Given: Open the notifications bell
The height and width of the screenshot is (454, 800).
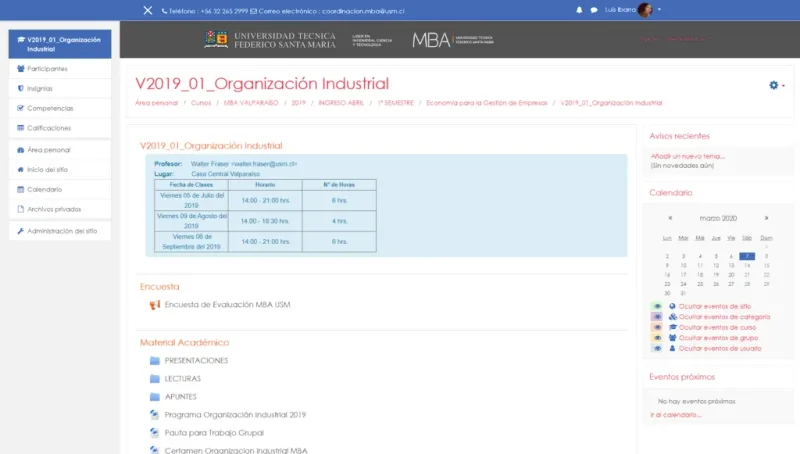Looking at the screenshot, I should tap(579, 10).
